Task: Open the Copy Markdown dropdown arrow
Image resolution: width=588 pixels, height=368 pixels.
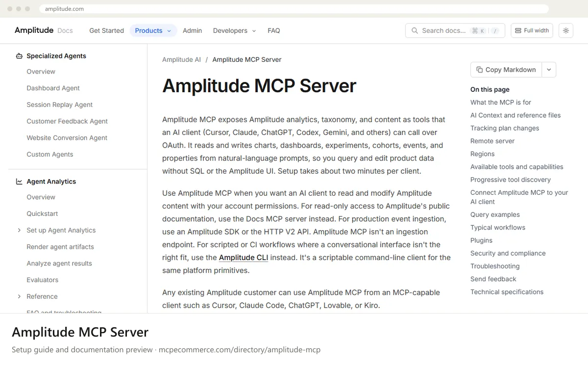Action: click(549, 70)
